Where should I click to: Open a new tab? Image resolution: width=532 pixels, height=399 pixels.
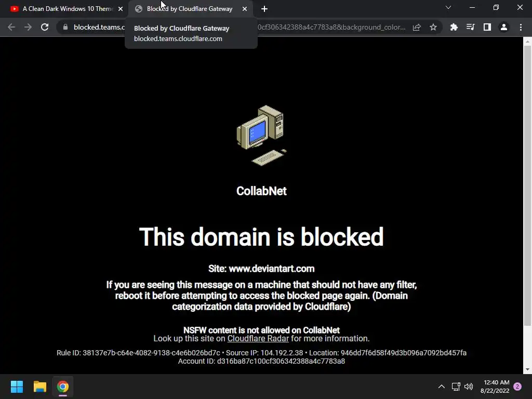click(264, 9)
